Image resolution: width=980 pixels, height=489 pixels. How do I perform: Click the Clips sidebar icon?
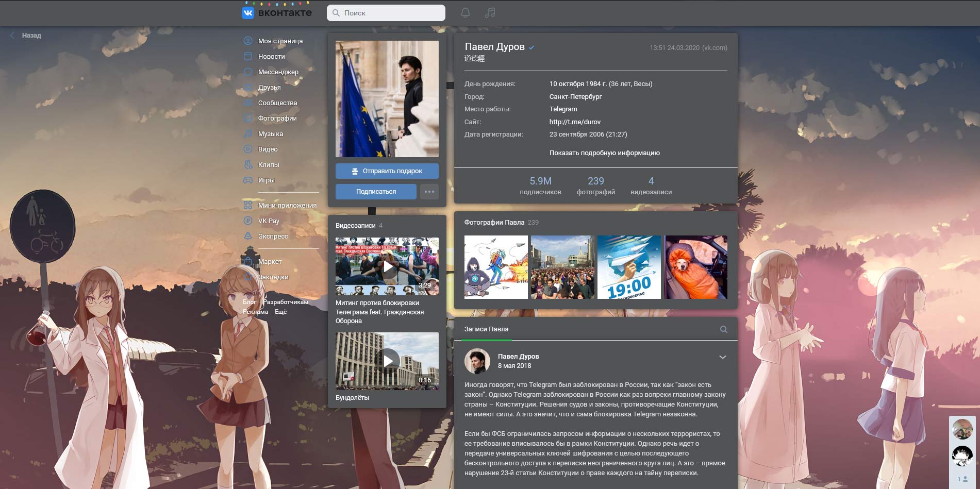[248, 164]
